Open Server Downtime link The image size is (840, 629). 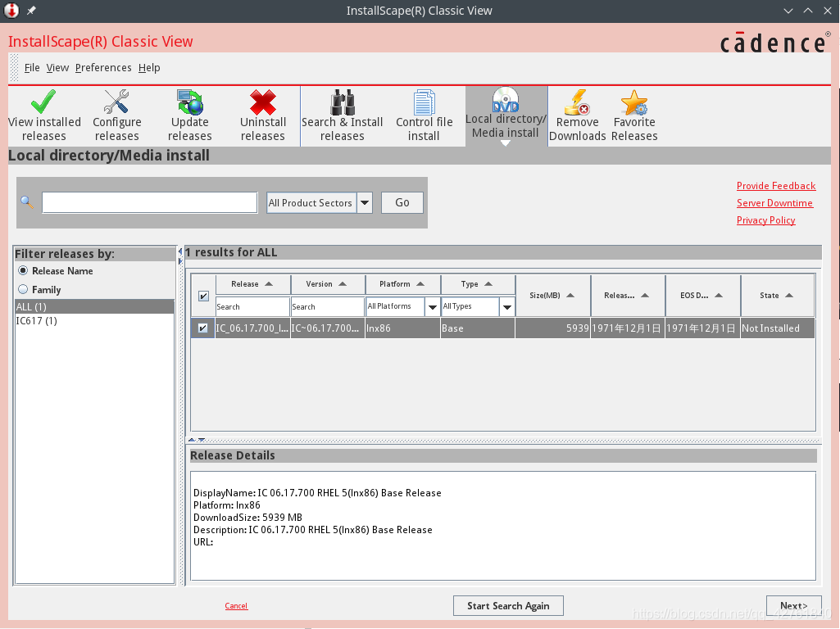774,203
